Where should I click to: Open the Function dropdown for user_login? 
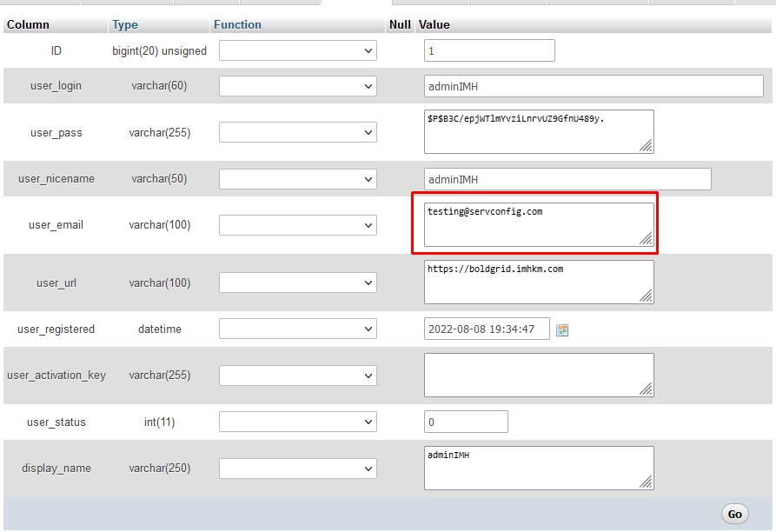(297, 86)
